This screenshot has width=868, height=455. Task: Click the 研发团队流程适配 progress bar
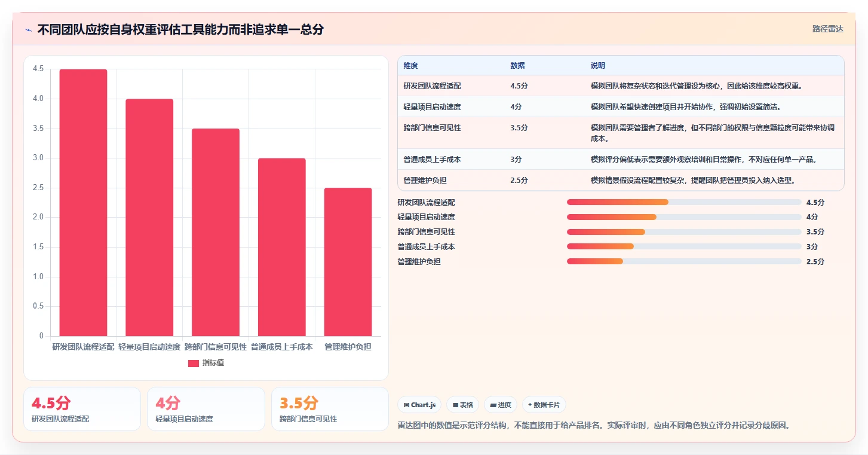pos(684,203)
